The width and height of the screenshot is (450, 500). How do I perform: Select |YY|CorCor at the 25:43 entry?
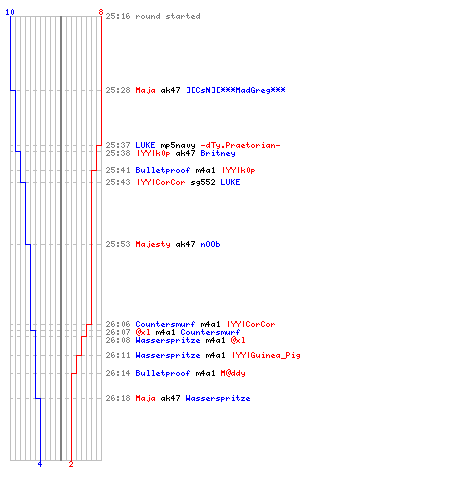pyautogui.click(x=161, y=182)
